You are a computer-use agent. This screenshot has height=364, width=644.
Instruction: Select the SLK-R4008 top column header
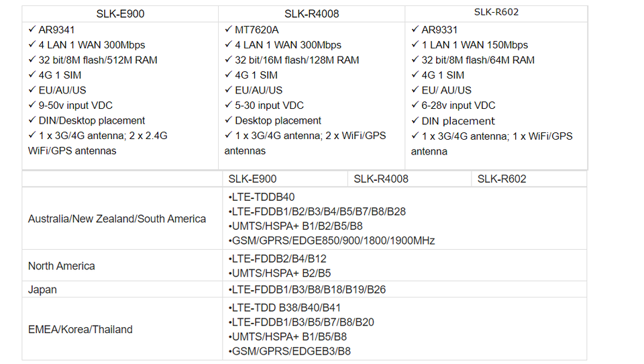click(x=312, y=13)
